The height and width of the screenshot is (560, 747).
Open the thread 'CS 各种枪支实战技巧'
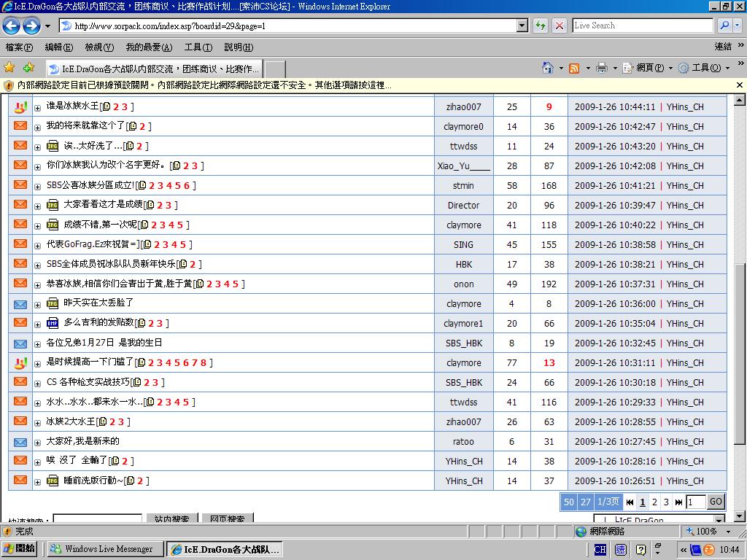(88, 382)
